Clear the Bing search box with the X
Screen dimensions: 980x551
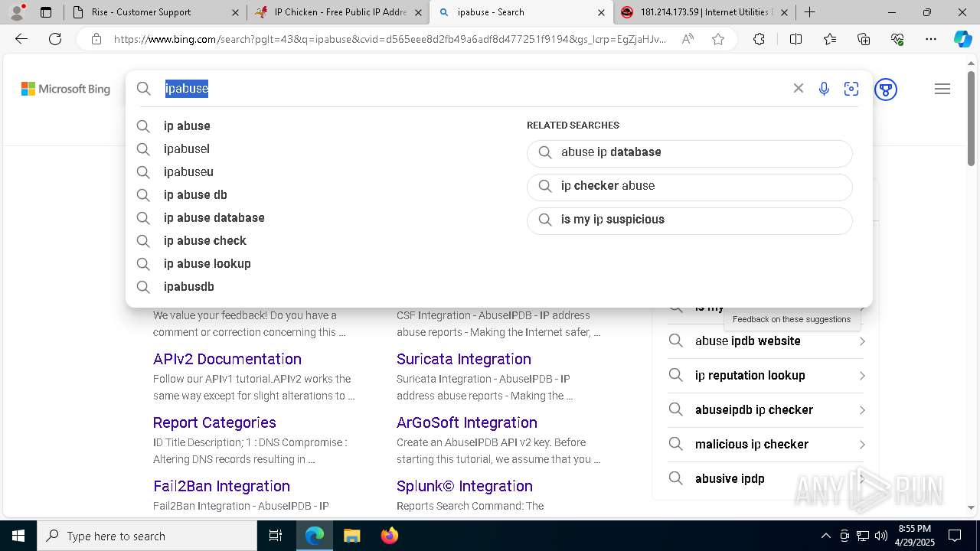click(x=799, y=89)
